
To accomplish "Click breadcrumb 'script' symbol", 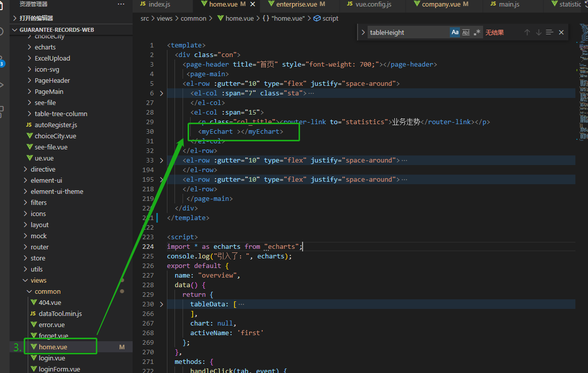I will tap(326, 18).
